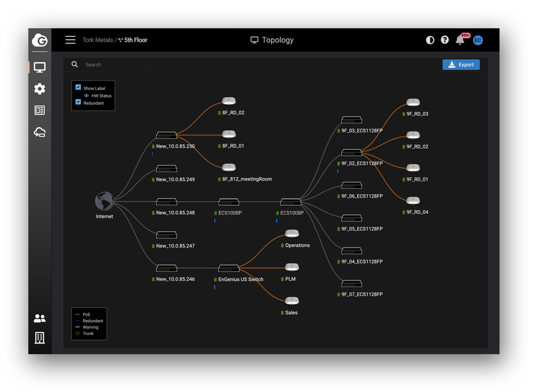Screen dimensions: 537x392
Task: Click the news layout icon in the sidebar
Action: pyautogui.click(x=40, y=110)
